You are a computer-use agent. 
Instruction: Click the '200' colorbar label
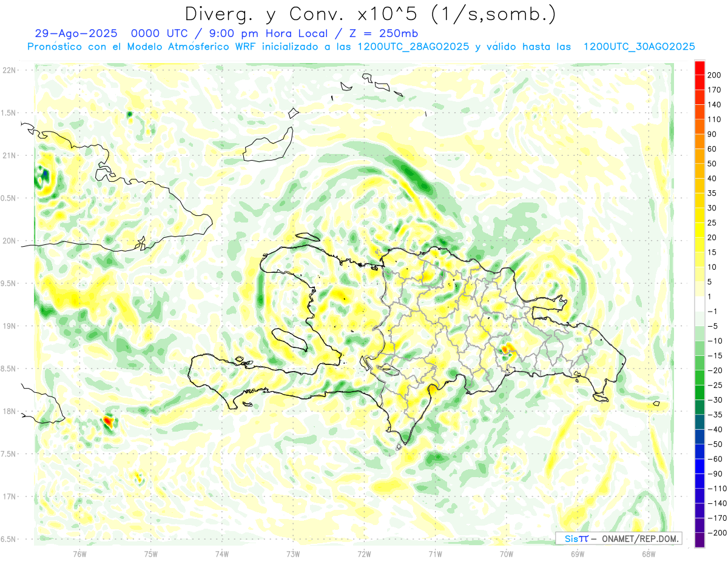coord(714,75)
